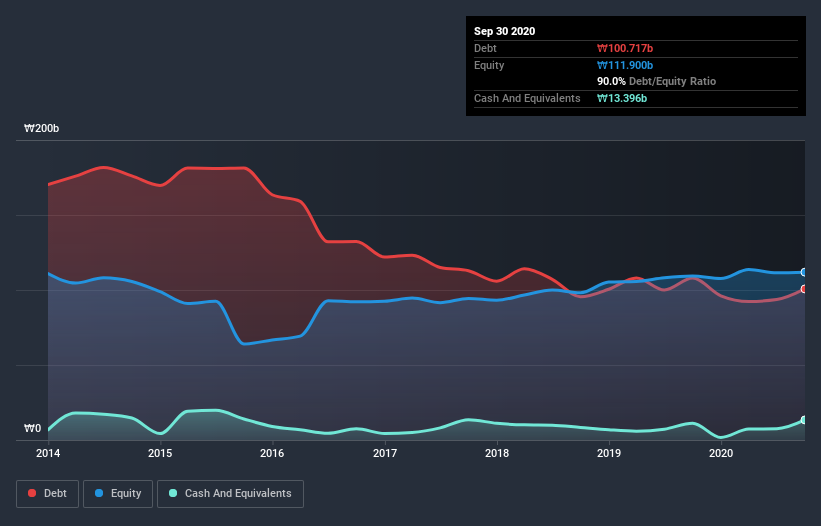
Task: Click the red Debt endpoint marker
Action: click(804, 289)
